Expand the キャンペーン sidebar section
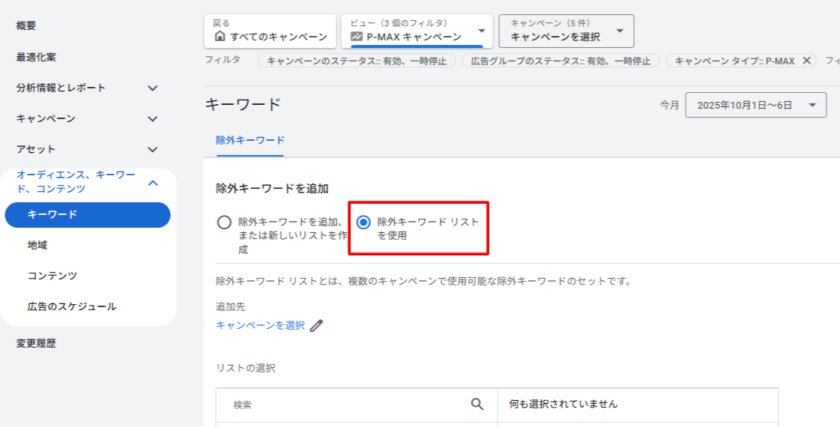Image resolution: width=840 pixels, height=427 pixels. tap(152, 119)
